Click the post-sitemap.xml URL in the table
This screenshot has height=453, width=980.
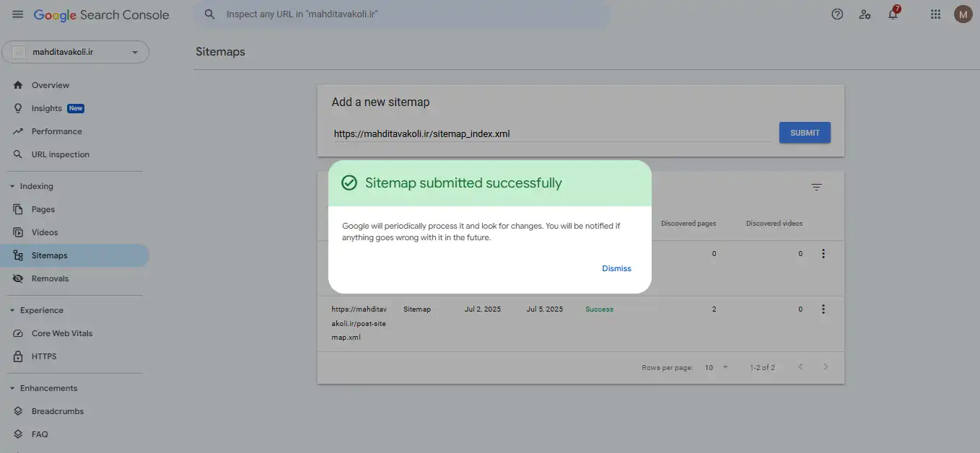(x=359, y=323)
